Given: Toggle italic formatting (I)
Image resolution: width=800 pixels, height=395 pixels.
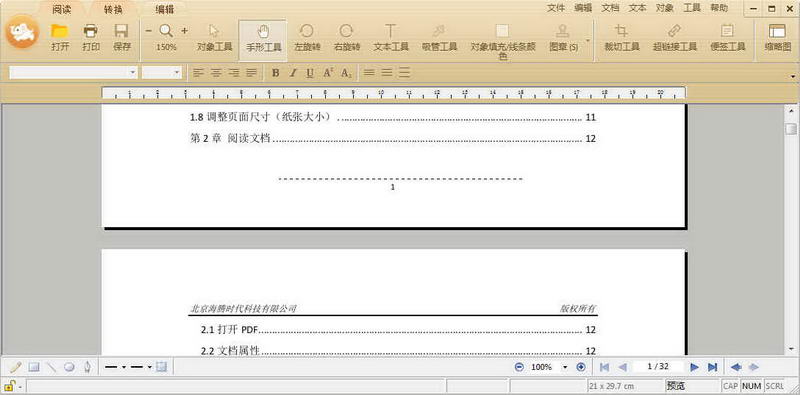Looking at the screenshot, I should [x=293, y=73].
